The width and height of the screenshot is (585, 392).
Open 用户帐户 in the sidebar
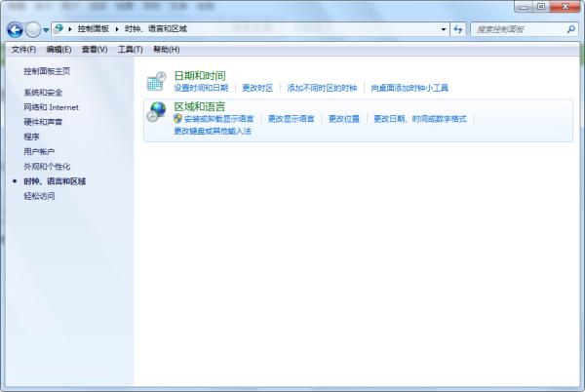point(39,152)
